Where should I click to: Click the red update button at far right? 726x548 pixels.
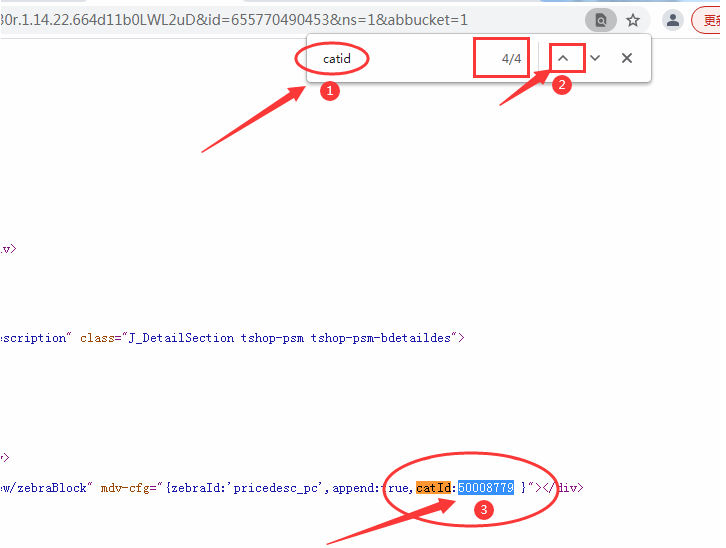coord(707,20)
